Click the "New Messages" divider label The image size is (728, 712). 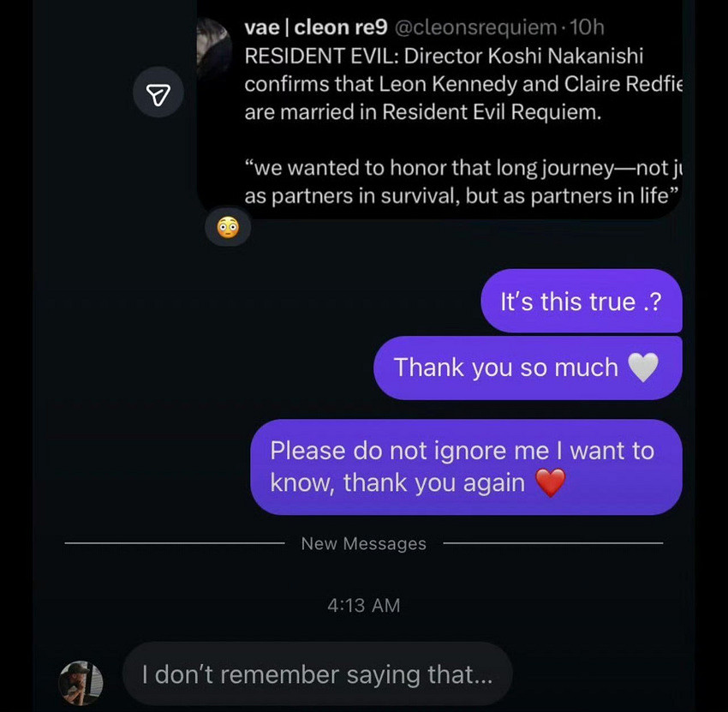tap(363, 543)
